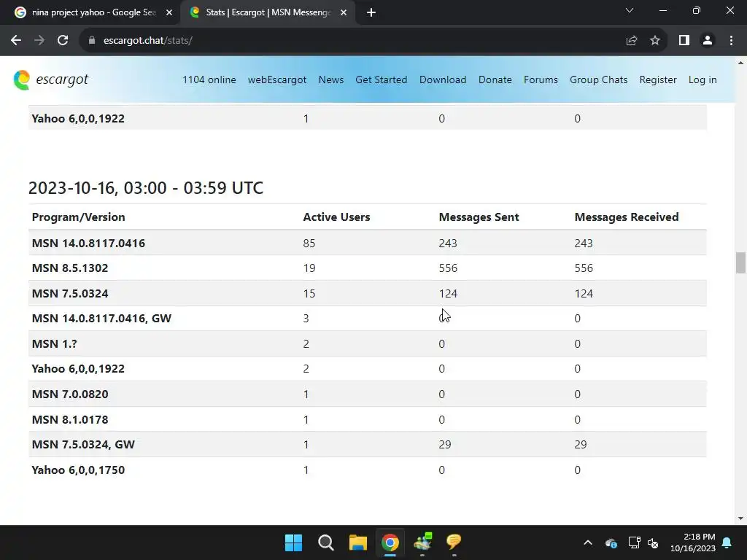
Task: Click the Register link
Action: (658, 80)
